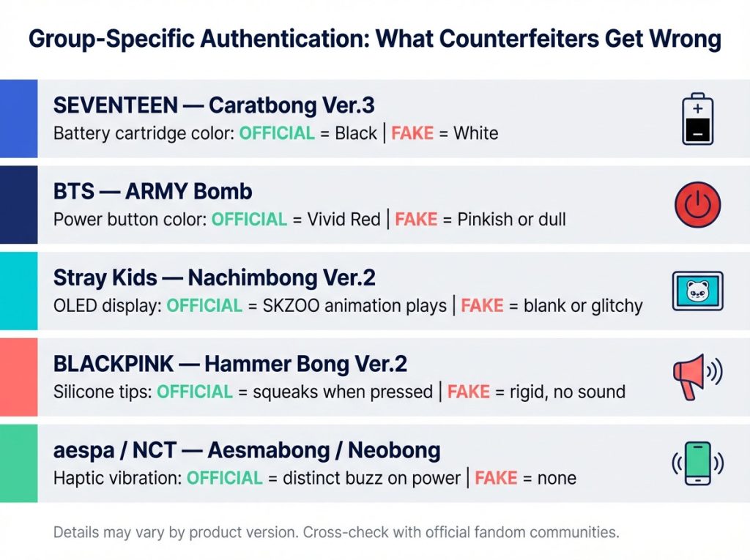Viewport: 750px width, 560px height.
Task: Click the green vibrating phone icon
Action: pyautogui.click(x=697, y=463)
